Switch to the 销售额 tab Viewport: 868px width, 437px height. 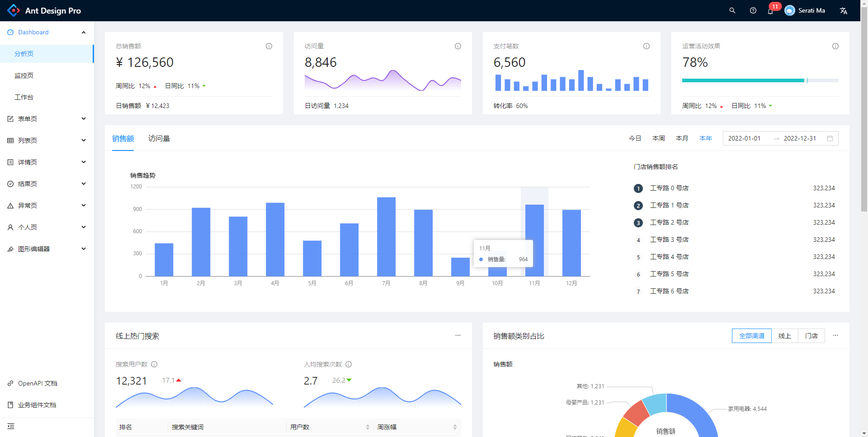(123, 139)
